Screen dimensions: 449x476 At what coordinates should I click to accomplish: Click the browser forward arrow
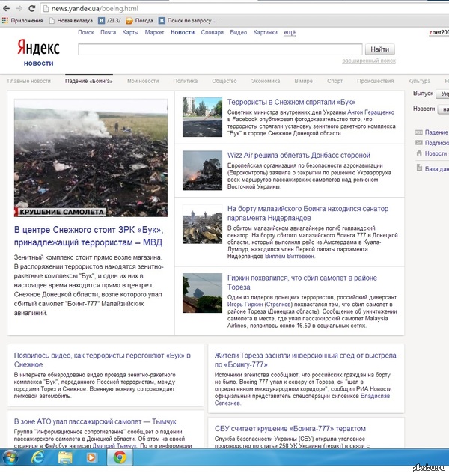click(19, 8)
